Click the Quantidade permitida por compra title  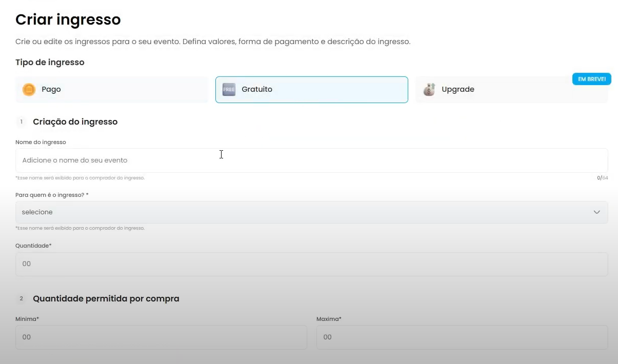106,298
